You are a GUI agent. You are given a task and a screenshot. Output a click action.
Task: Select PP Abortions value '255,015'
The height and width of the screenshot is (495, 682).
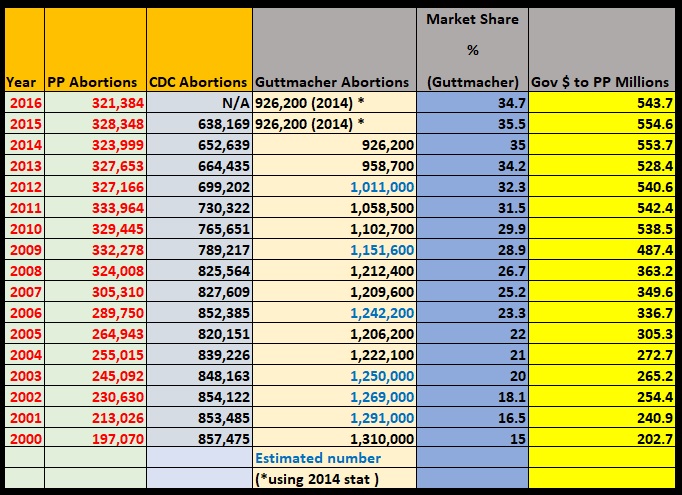[x=117, y=355]
